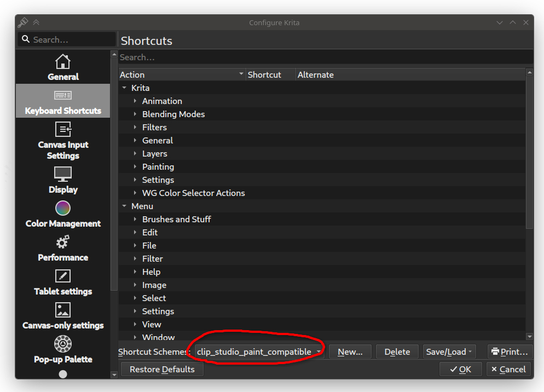Click Restore Defaults
This screenshot has height=392, width=544.
[x=162, y=369]
